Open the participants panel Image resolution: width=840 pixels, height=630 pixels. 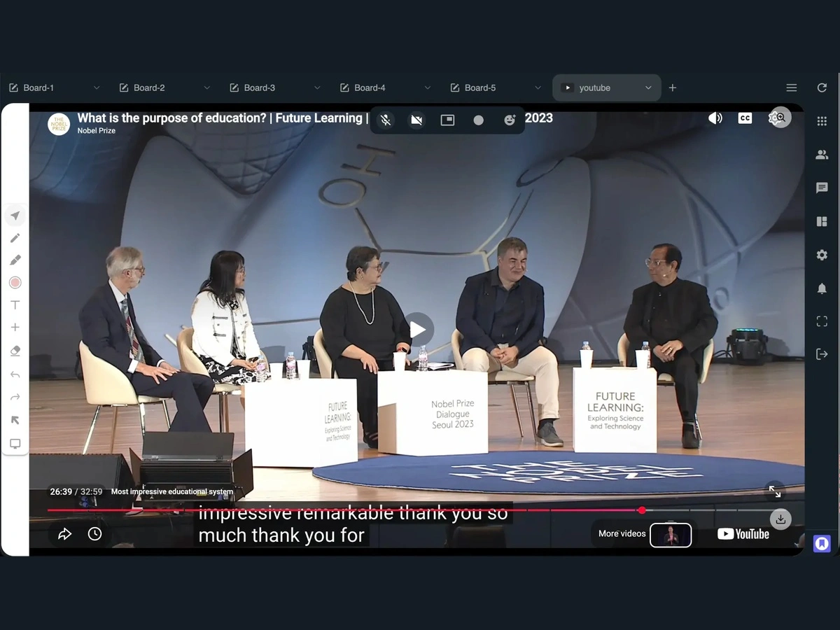tap(822, 155)
